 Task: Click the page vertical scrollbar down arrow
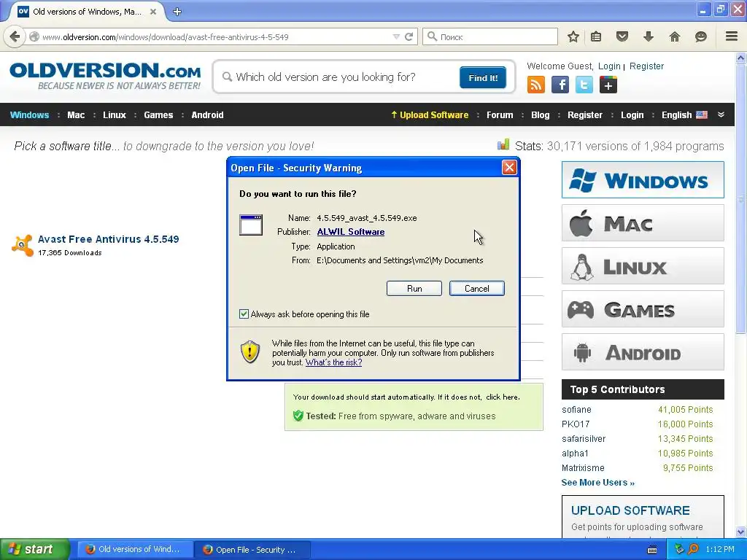[741, 532]
